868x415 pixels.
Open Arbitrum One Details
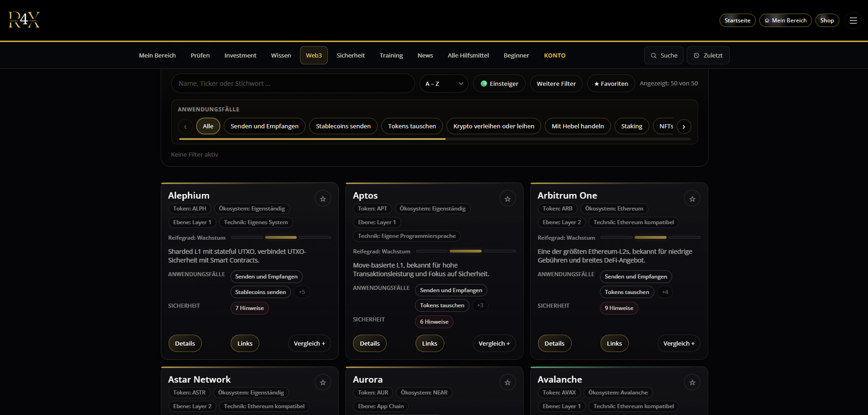click(x=554, y=343)
